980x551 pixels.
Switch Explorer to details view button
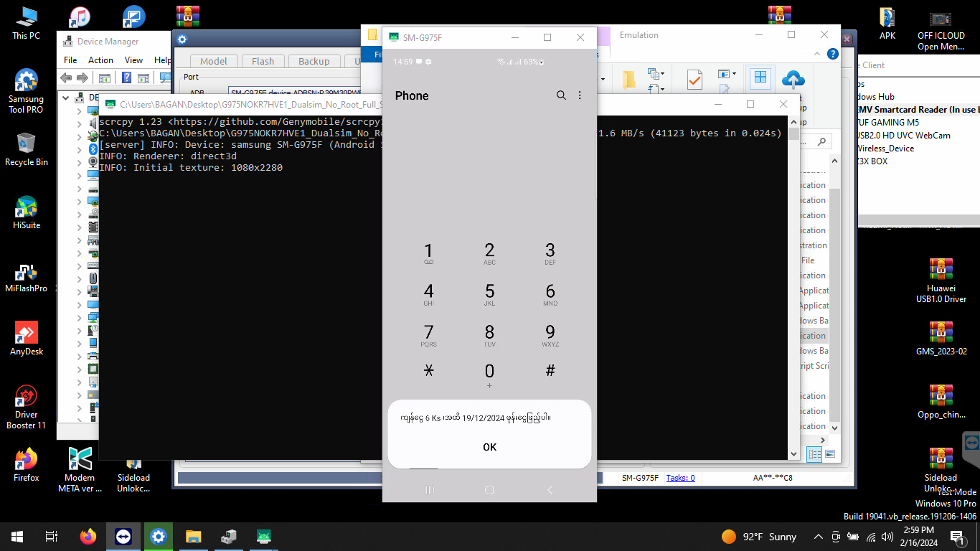click(814, 454)
